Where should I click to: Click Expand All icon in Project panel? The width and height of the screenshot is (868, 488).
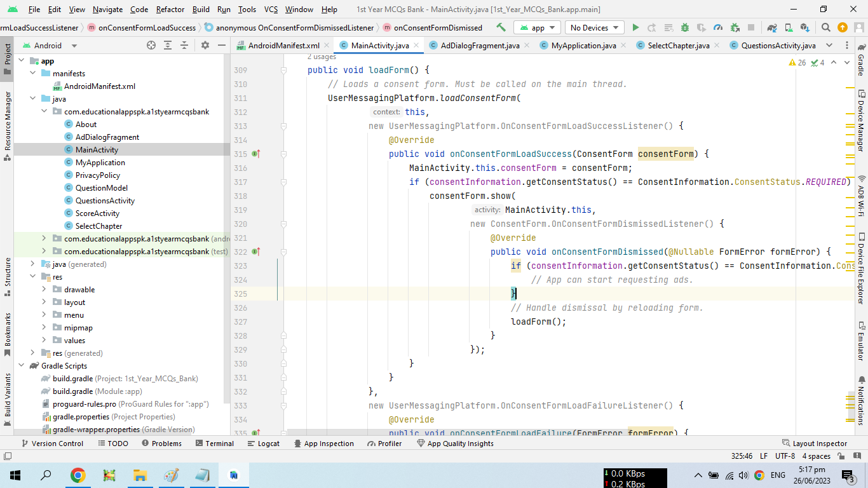(168, 45)
